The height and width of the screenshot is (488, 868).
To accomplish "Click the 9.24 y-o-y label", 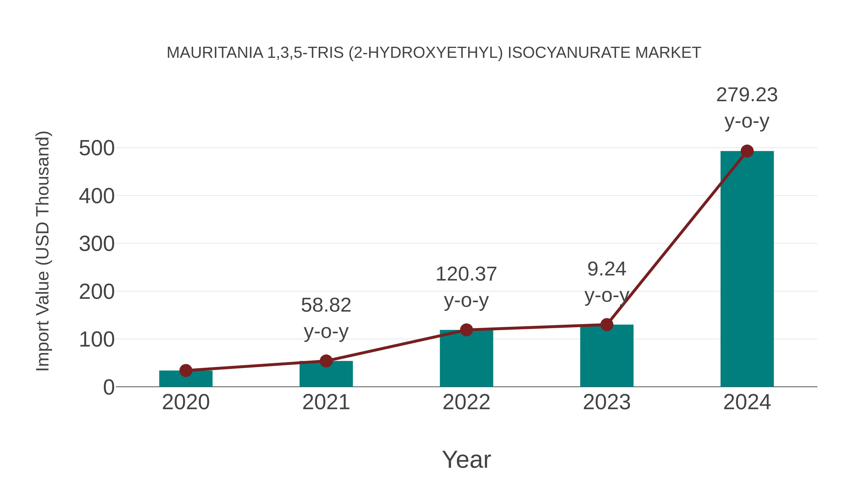I will click(x=607, y=283).
